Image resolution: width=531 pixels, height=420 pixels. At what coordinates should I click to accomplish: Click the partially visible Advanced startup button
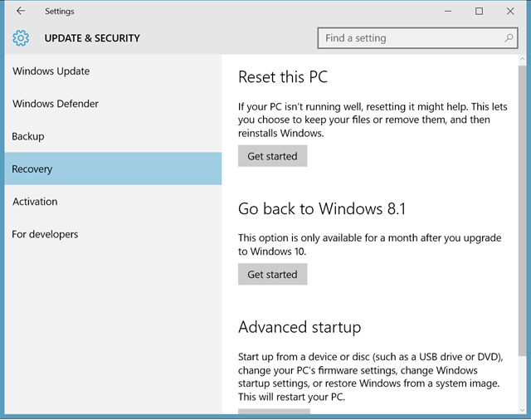[x=274, y=411]
